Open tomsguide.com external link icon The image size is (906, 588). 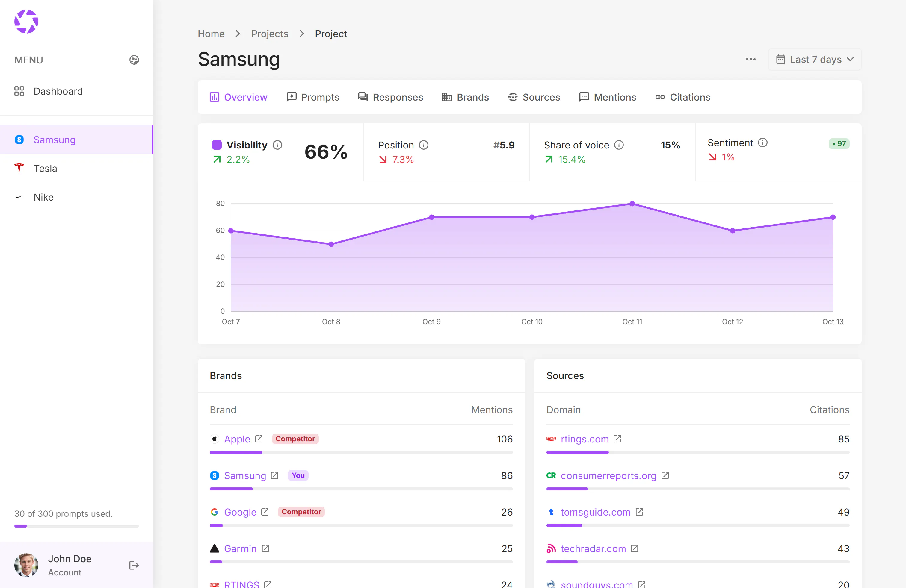point(639,512)
